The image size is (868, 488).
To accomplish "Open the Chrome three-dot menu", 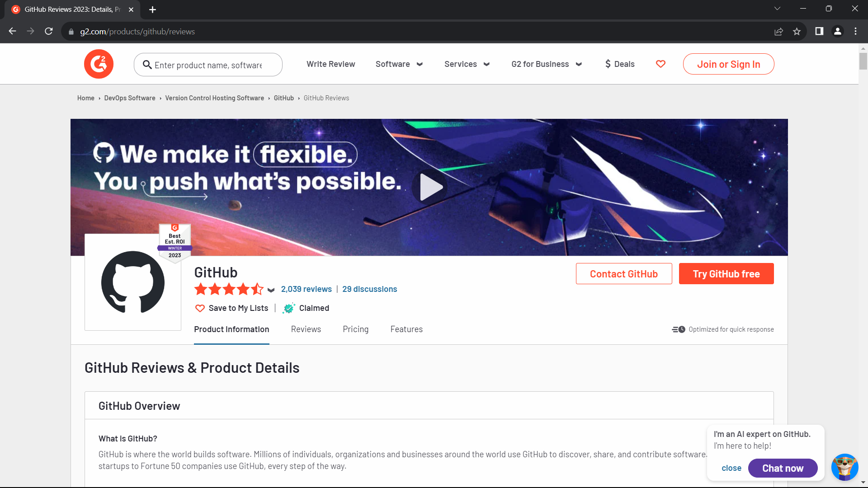I will 855,31.
